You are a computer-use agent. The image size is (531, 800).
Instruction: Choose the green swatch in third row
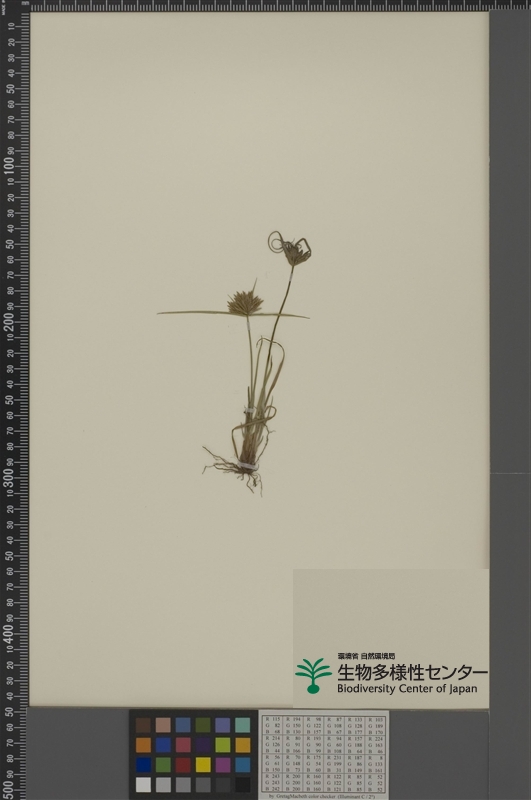pyautogui.click(x=163, y=765)
